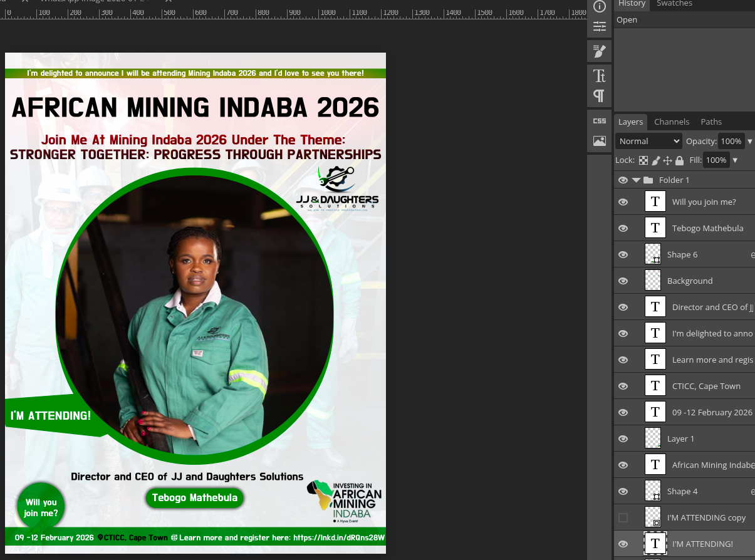Viewport: 755px width, 560px height.
Task: Open the CSS panel icon
Action: click(600, 121)
